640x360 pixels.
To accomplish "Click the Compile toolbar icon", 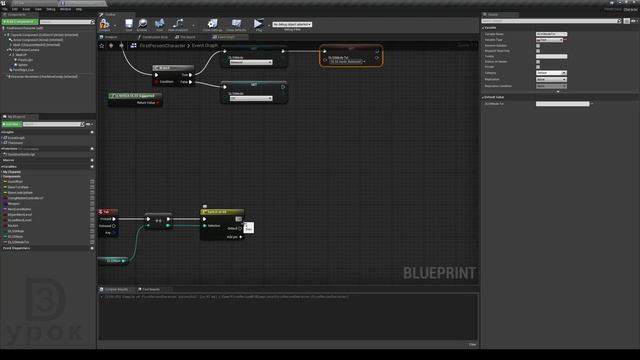I will (104, 24).
